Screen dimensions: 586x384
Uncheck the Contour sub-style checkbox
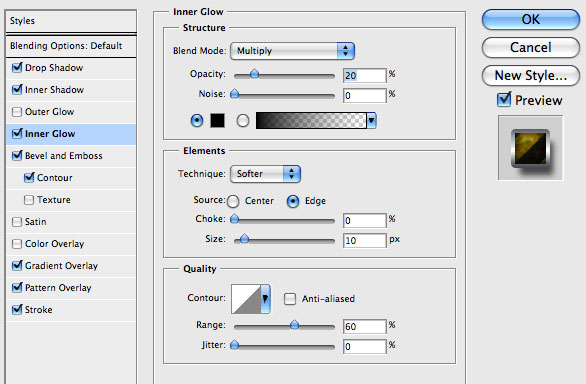click(29, 178)
